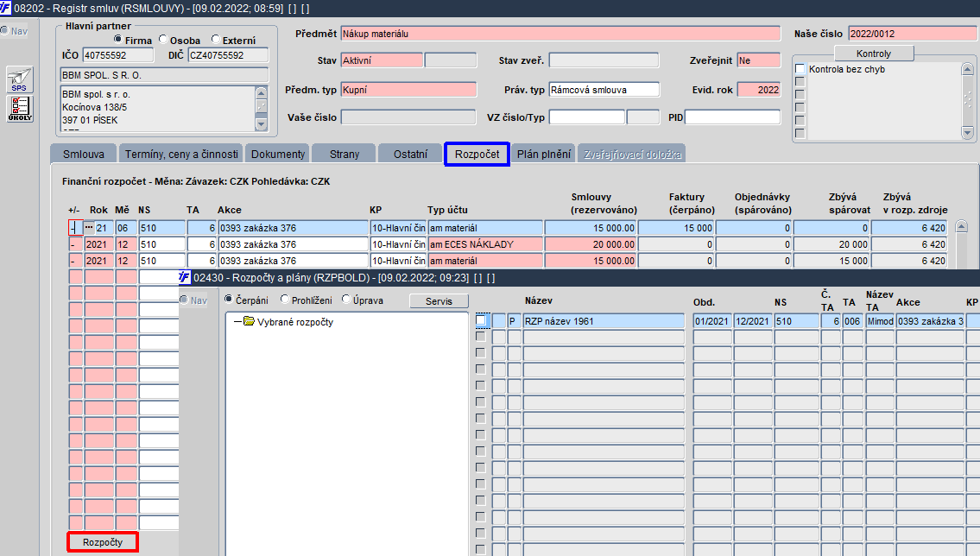The height and width of the screenshot is (556, 980).
Task: Toggle the Nav radio in the Rozpočty a plány window
Action: [x=184, y=300]
